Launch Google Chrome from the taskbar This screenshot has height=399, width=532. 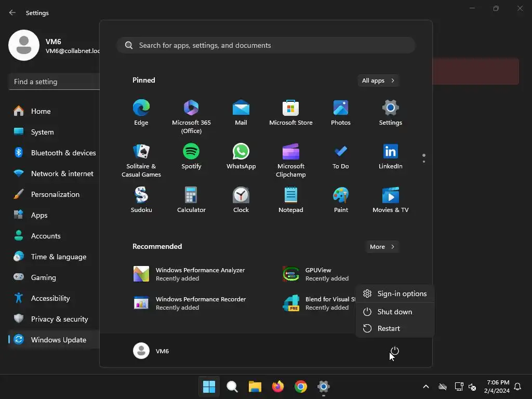[x=301, y=387]
